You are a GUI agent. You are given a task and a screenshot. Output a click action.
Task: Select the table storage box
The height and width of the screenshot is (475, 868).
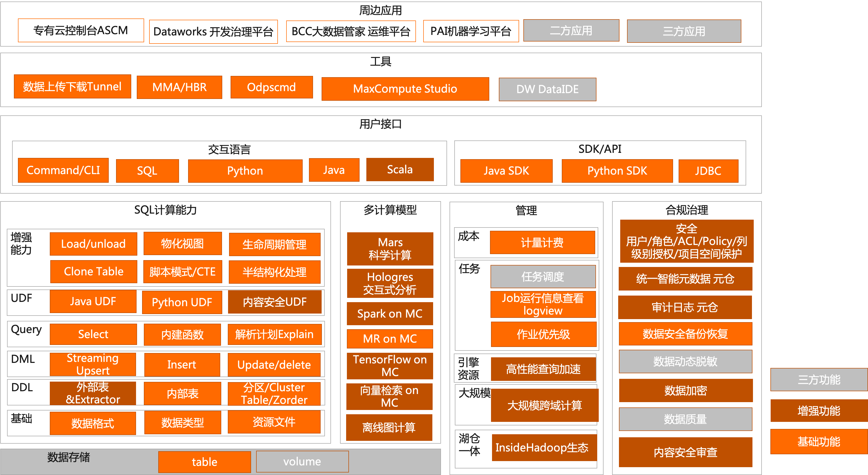click(205, 462)
